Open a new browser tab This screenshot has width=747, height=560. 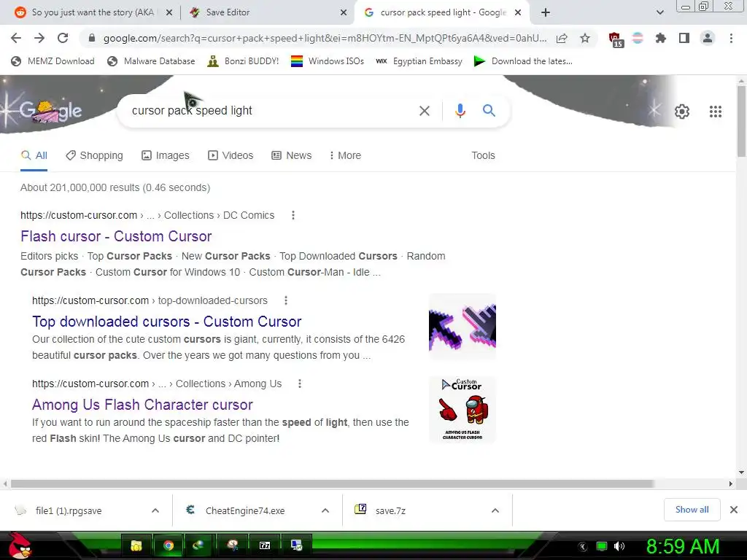point(546,12)
